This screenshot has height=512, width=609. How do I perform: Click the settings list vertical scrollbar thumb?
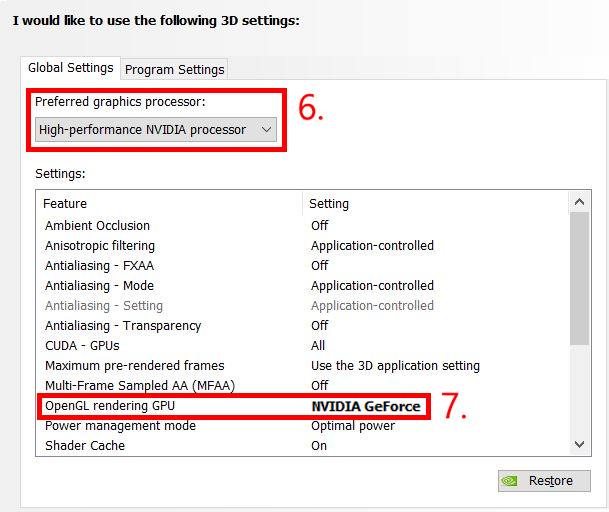pyautogui.click(x=579, y=278)
